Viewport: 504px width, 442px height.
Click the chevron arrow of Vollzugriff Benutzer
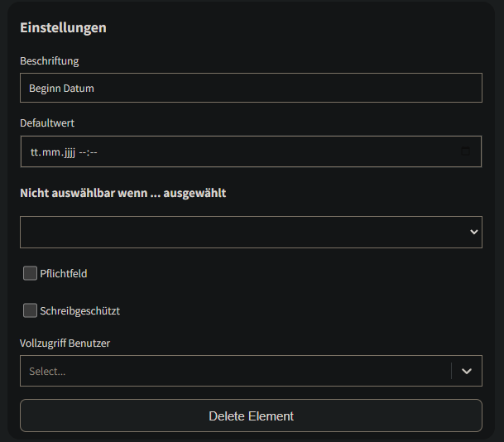[466, 372]
